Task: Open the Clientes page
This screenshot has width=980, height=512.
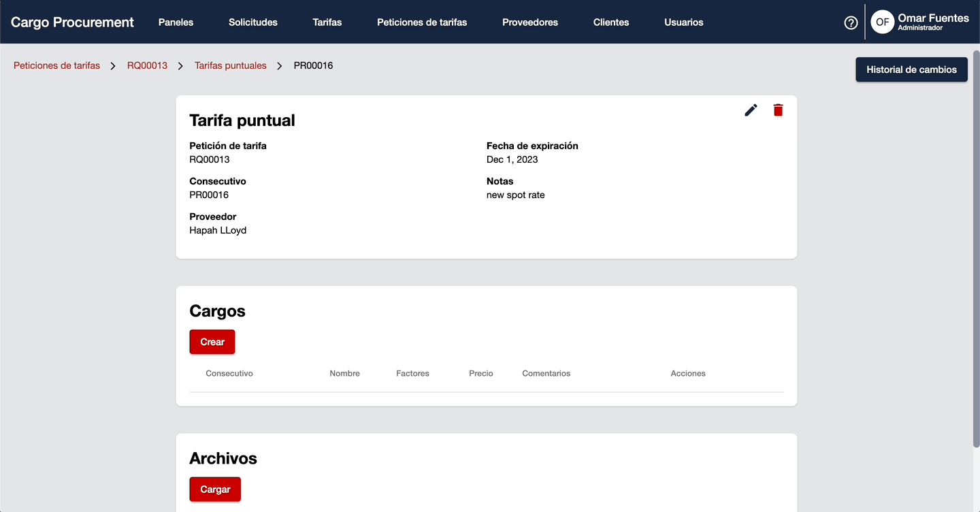Action: tap(611, 22)
